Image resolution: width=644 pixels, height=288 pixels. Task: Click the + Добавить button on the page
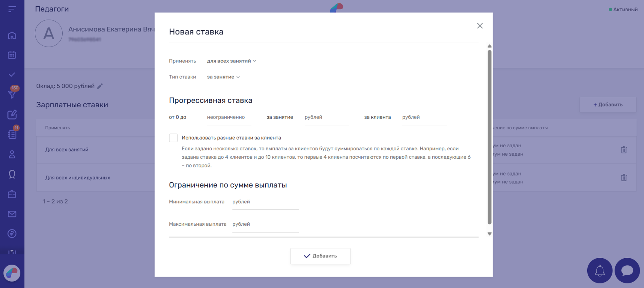(x=608, y=105)
